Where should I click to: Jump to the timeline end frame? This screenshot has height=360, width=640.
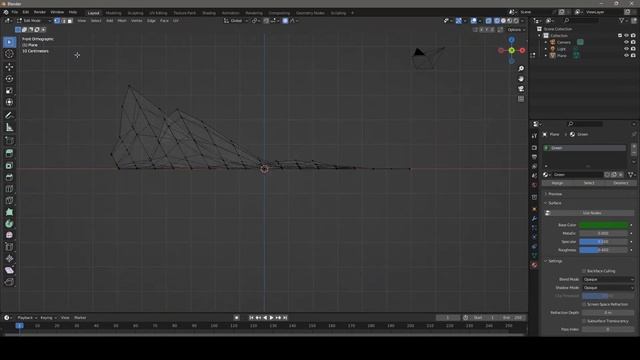point(285,318)
